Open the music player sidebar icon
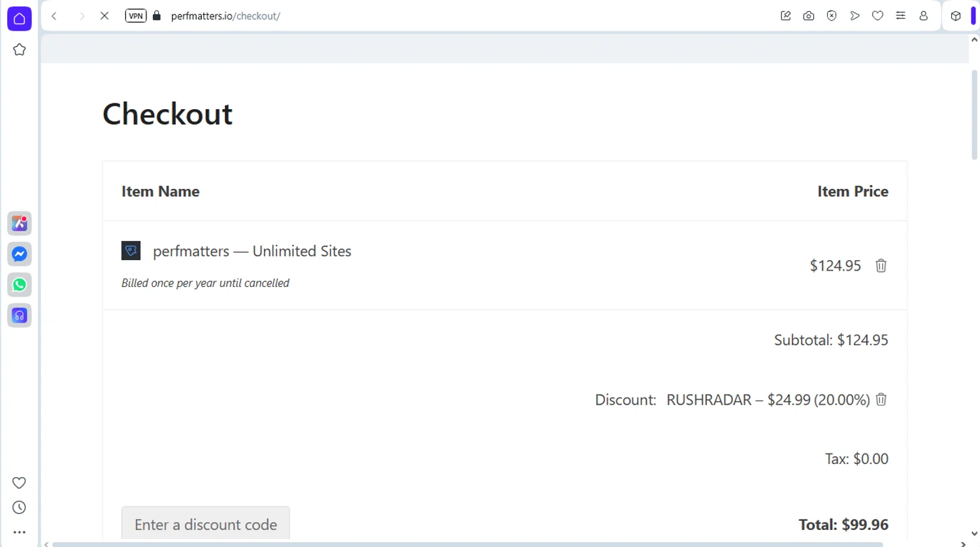980x547 pixels. tap(19, 316)
